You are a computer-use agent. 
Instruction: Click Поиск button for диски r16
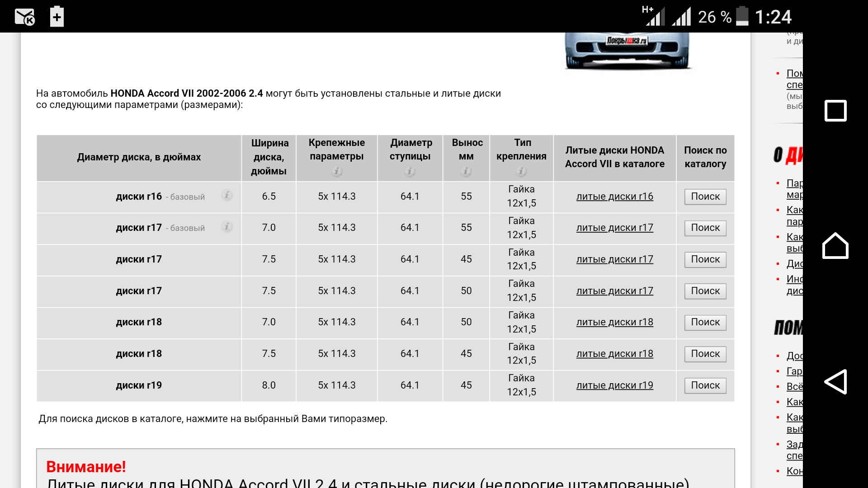pyautogui.click(x=705, y=197)
